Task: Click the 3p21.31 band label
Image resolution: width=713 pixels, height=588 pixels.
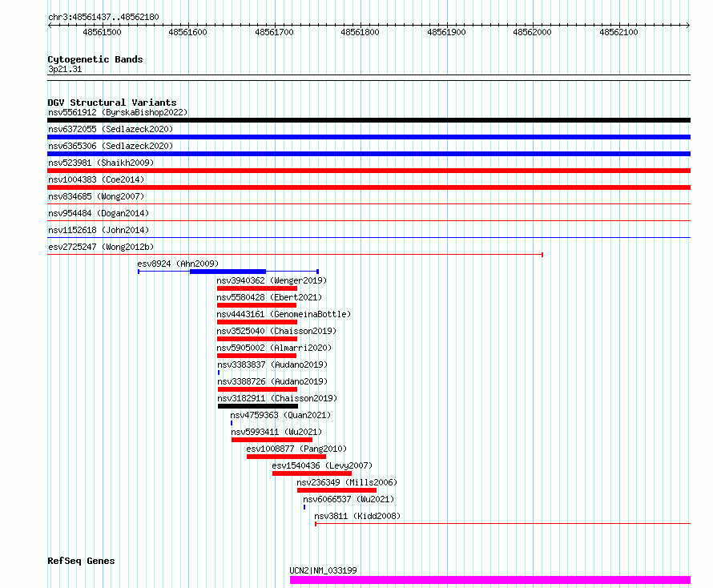Action: (x=65, y=69)
